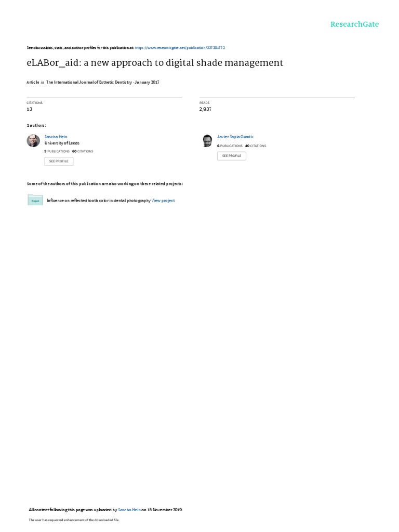Open Javier Tapia Guadix's name link
This screenshot has height=532, width=399.
(x=235, y=137)
